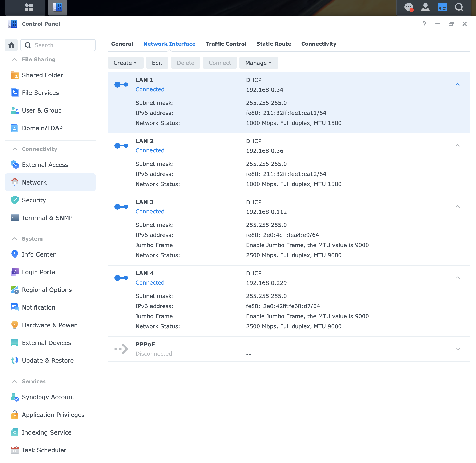Image resolution: width=476 pixels, height=463 pixels.
Task: Expand the PPPoE details chevron
Action: click(458, 349)
